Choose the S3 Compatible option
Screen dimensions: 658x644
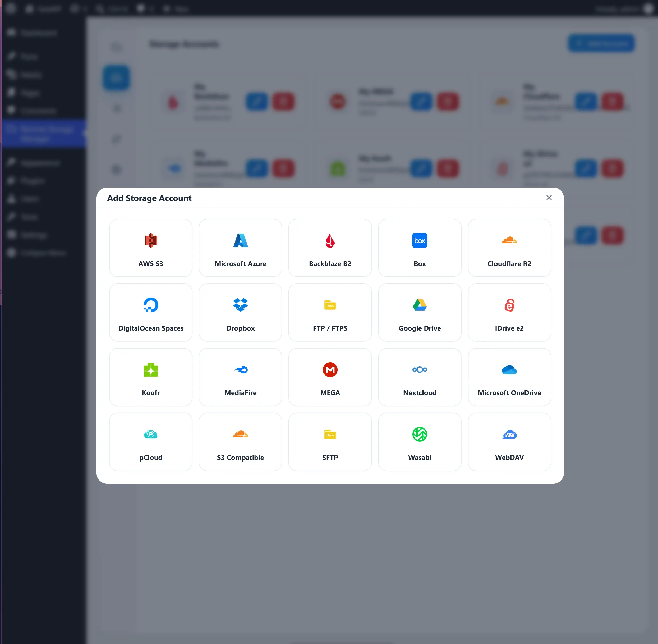point(240,442)
